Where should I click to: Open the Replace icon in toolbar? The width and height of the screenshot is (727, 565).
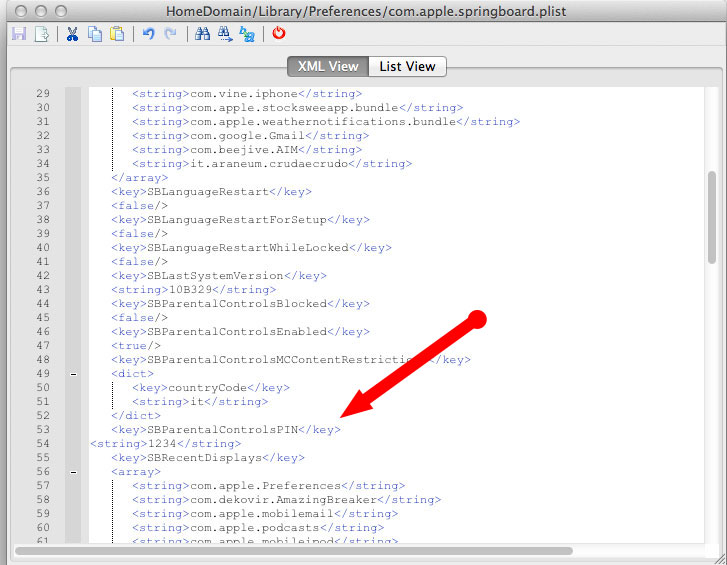tap(247, 34)
